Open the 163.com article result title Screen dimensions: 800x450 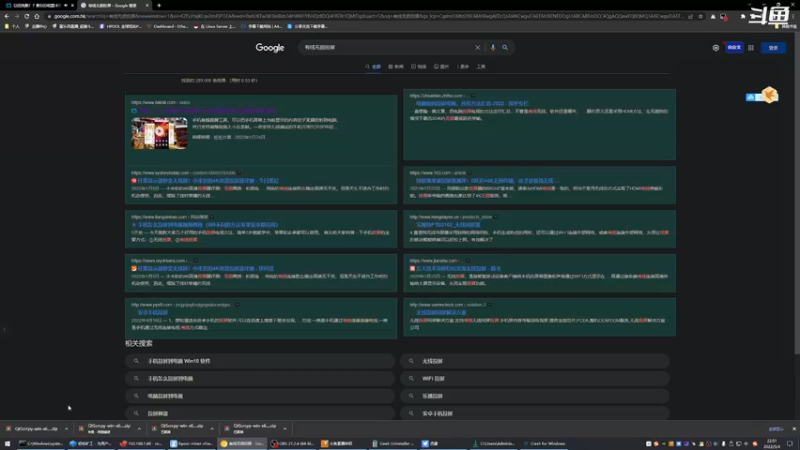(x=487, y=181)
